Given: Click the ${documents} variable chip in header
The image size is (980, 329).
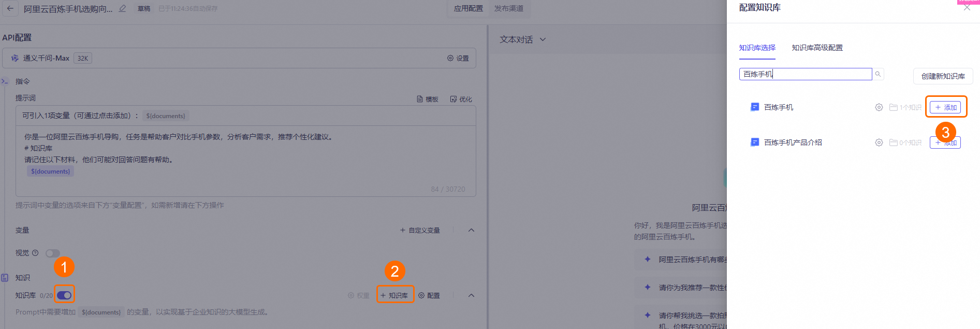Looking at the screenshot, I should coord(166,116).
